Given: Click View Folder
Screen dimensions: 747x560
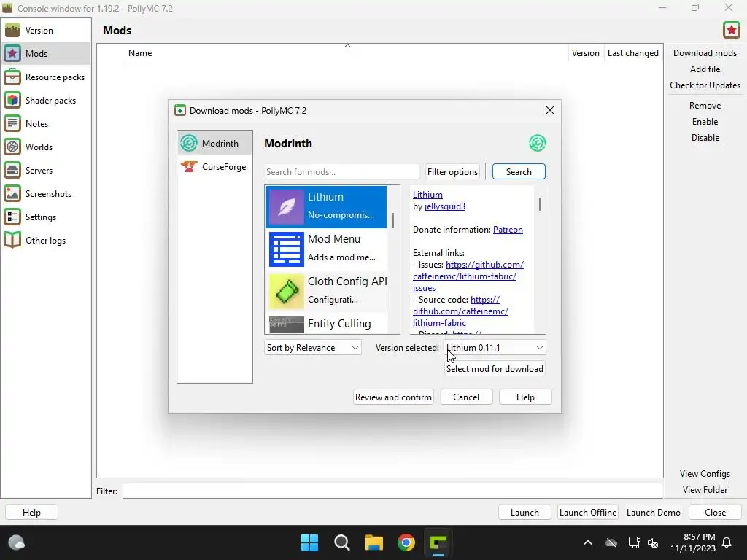Looking at the screenshot, I should pyautogui.click(x=705, y=490).
